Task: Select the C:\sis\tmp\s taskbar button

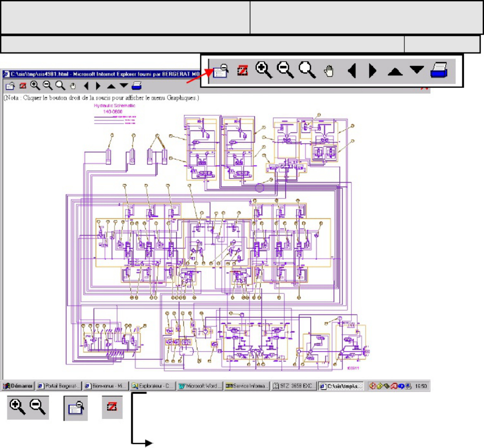Action: (x=341, y=386)
